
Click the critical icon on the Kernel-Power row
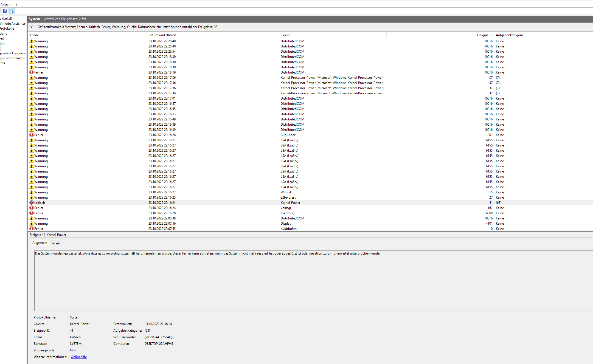(32, 202)
